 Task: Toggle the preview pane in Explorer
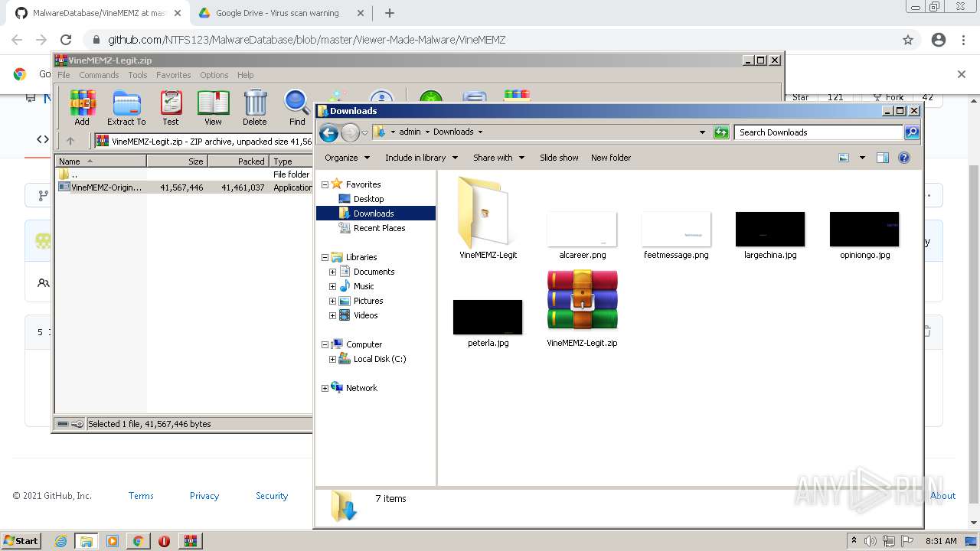pos(883,158)
